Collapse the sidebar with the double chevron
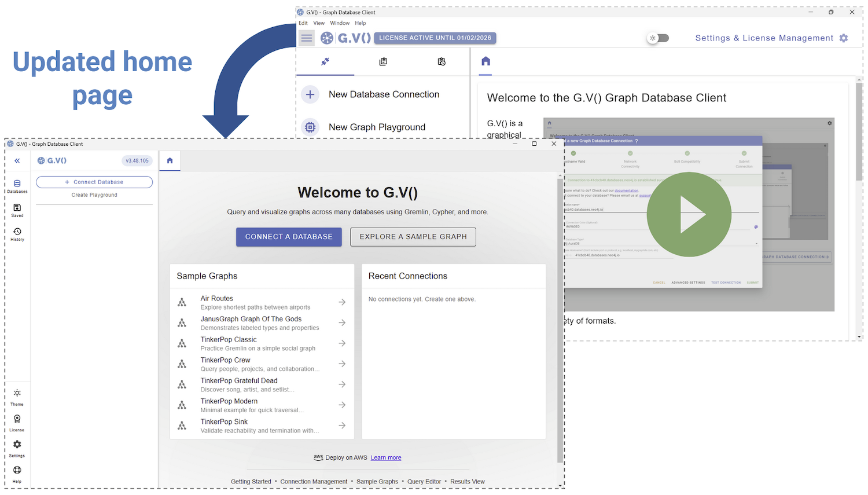Image resolution: width=868 pixels, height=495 pixels. (x=17, y=161)
